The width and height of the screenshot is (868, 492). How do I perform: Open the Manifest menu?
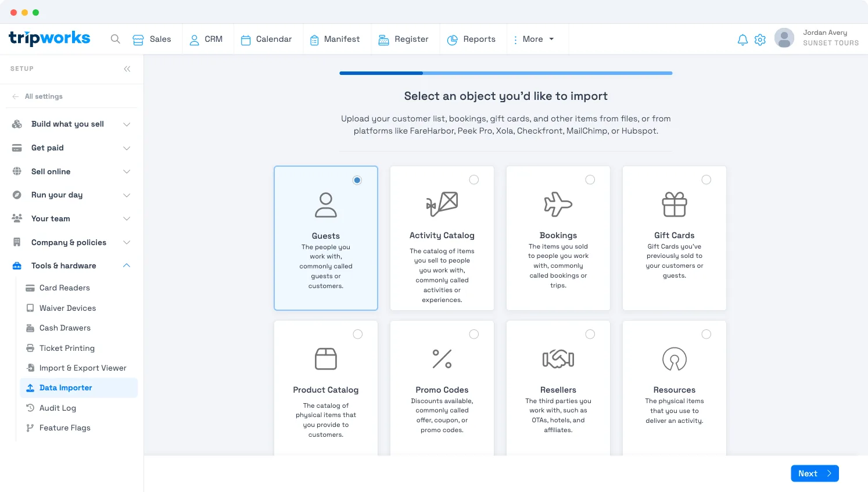point(335,39)
